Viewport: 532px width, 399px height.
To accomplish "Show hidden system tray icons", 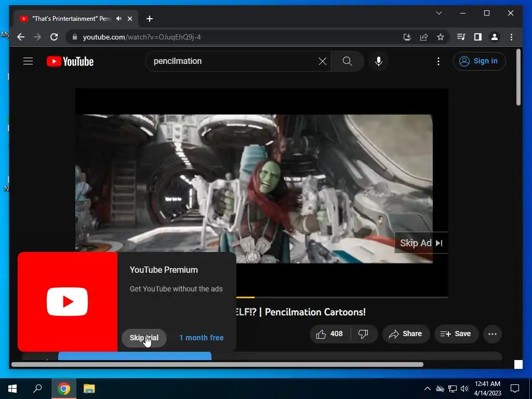I will coord(428,389).
